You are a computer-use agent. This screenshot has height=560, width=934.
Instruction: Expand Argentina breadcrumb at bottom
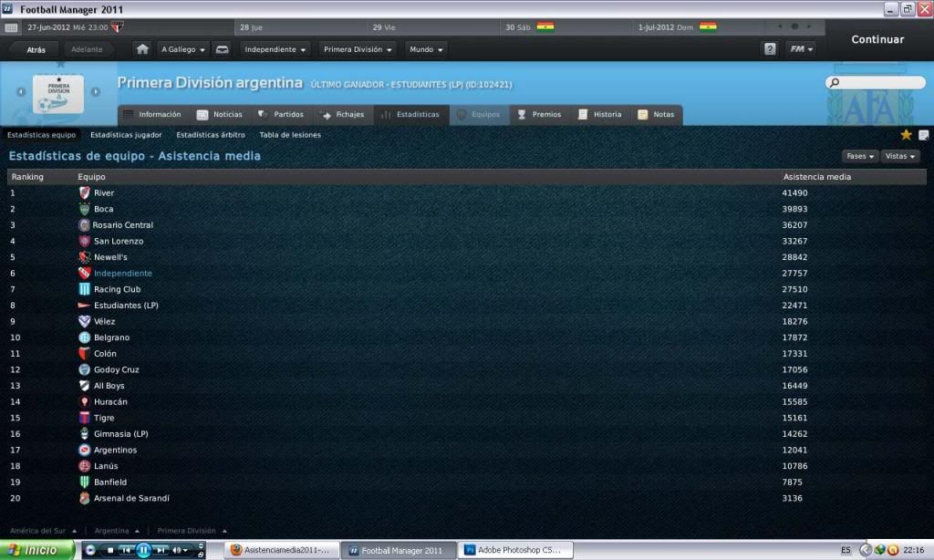118,531
